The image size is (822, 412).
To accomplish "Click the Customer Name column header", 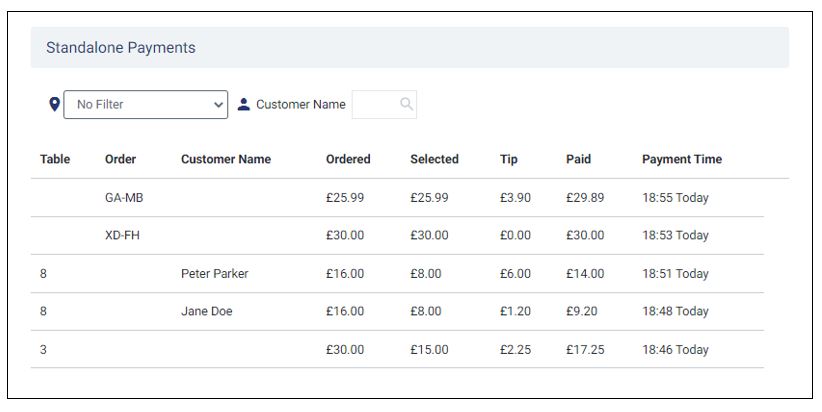I will [226, 159].
